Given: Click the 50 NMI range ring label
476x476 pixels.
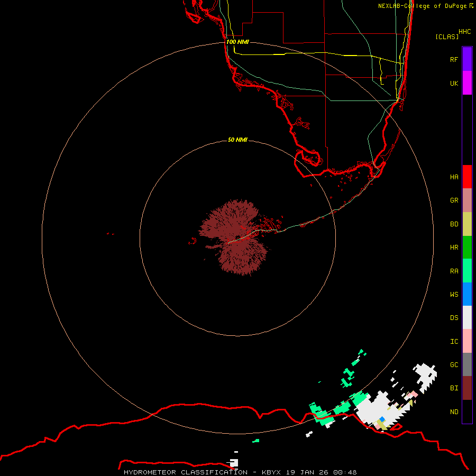Looking at the screenshot, I should click(x=237, y=140).
